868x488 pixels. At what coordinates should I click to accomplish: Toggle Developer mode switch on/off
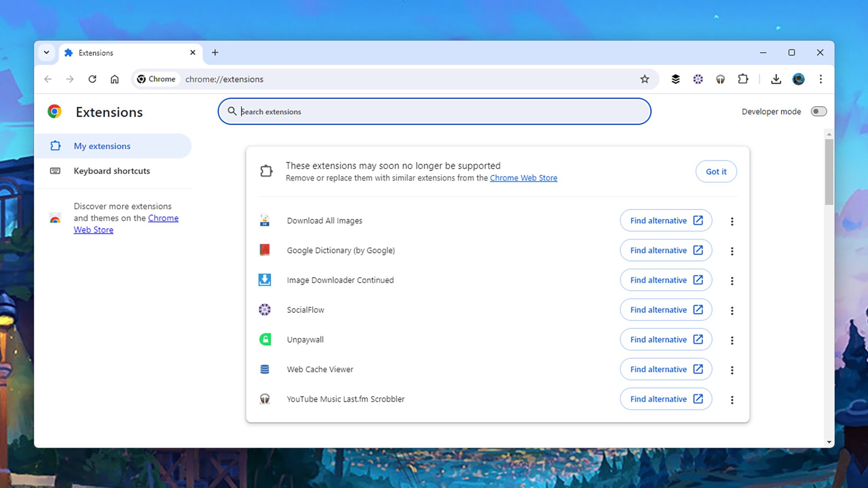click(818, 111)
